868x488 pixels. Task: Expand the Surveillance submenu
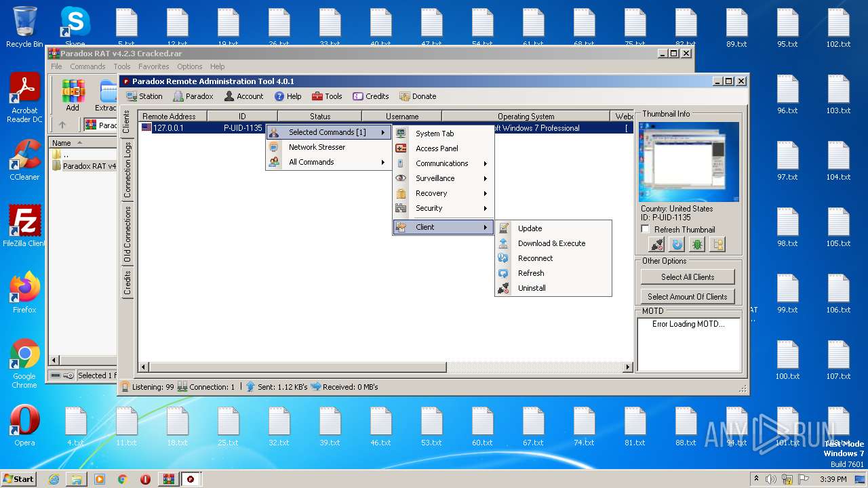point(443,178)
